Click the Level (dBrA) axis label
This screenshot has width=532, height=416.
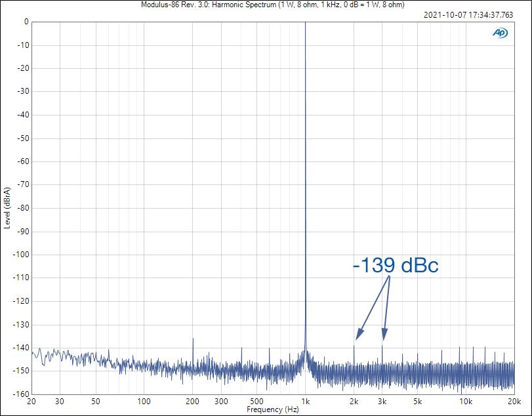point(7,208)
